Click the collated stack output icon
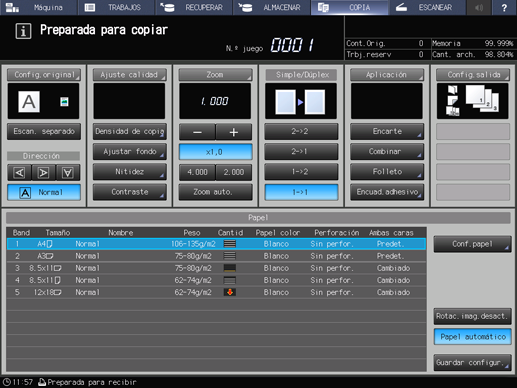517x388 pixels. coord(482,99)
